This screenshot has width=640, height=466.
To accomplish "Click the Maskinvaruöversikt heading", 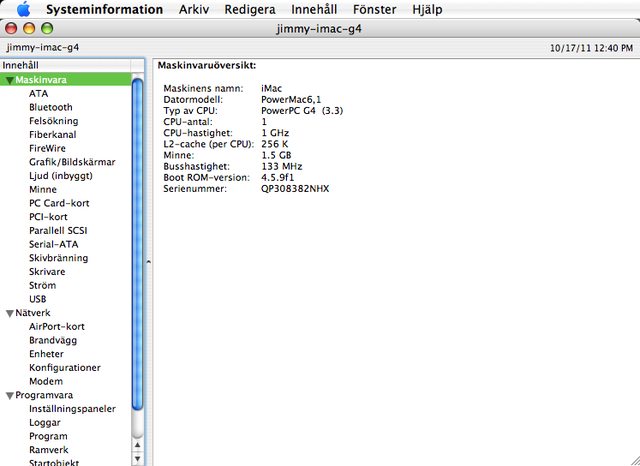I will point(207,65).
